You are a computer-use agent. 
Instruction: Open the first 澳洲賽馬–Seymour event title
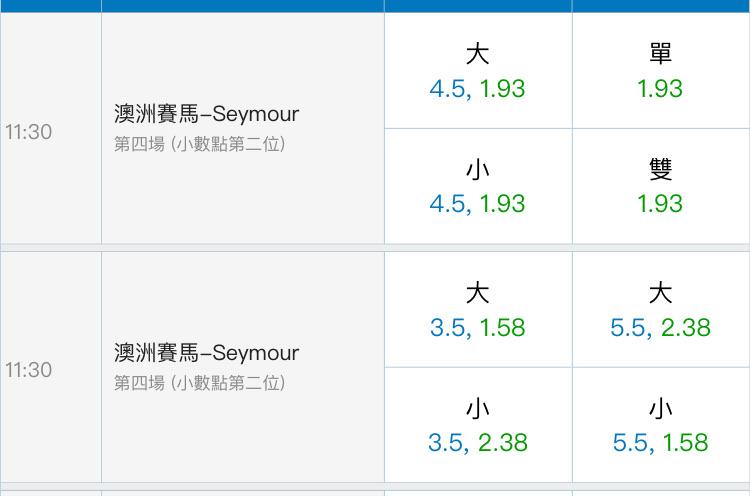tap(206, 114)
